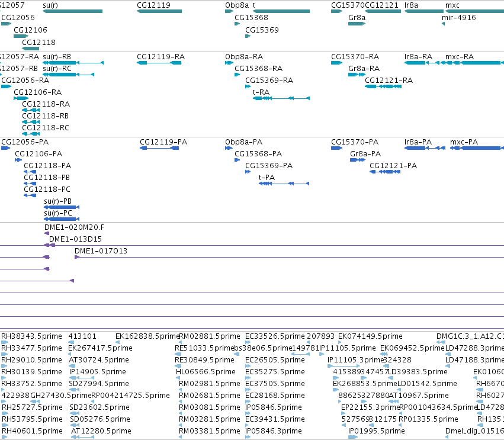Click the mxc-PA protein glyph

477,148
